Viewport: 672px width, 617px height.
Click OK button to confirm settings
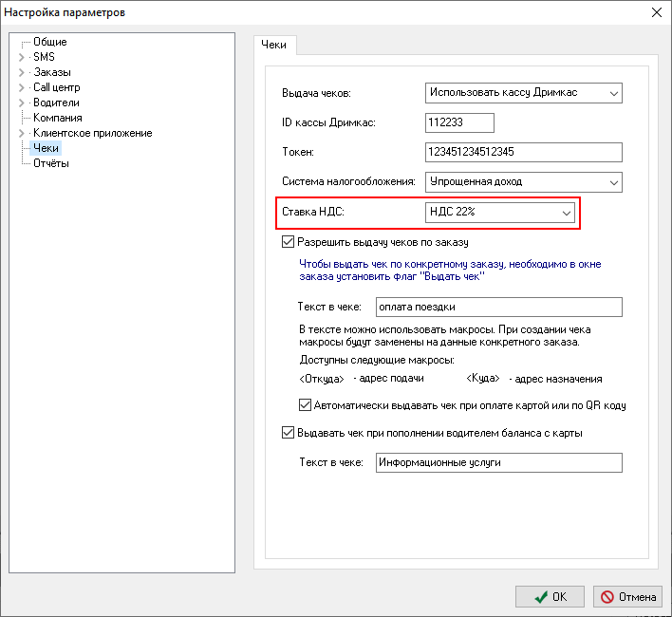(550, 596)
